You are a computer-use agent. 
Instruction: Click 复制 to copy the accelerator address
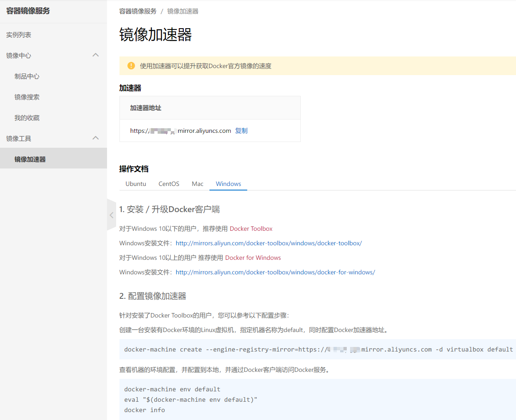(x=241, y=131)
